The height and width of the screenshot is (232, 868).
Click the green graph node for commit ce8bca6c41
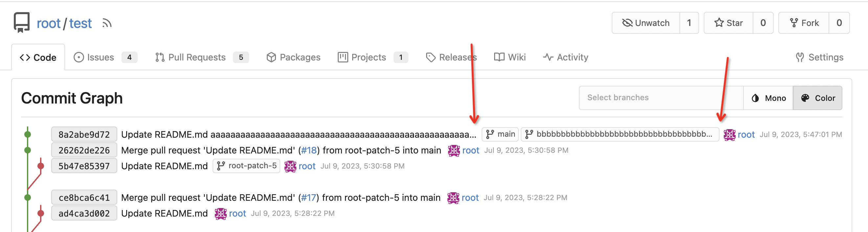[28, 197]
